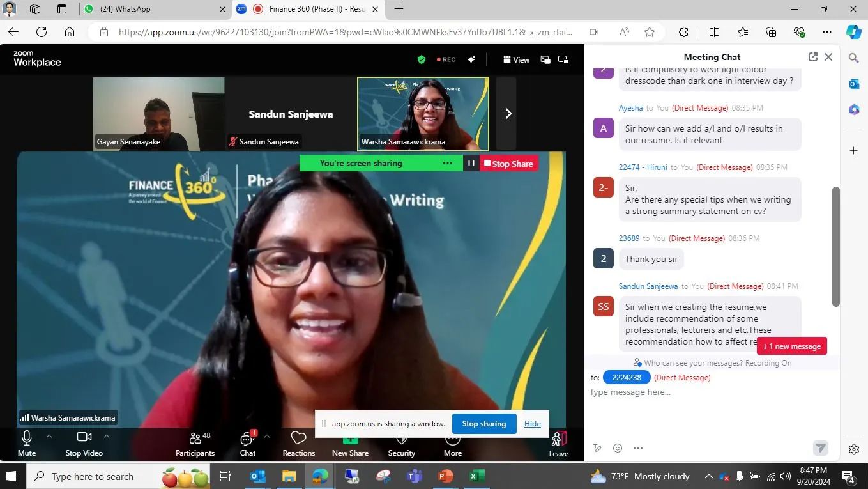The image size is (868, 489).
Task: Pop out the Meeting Chat window
Action: 812,57
